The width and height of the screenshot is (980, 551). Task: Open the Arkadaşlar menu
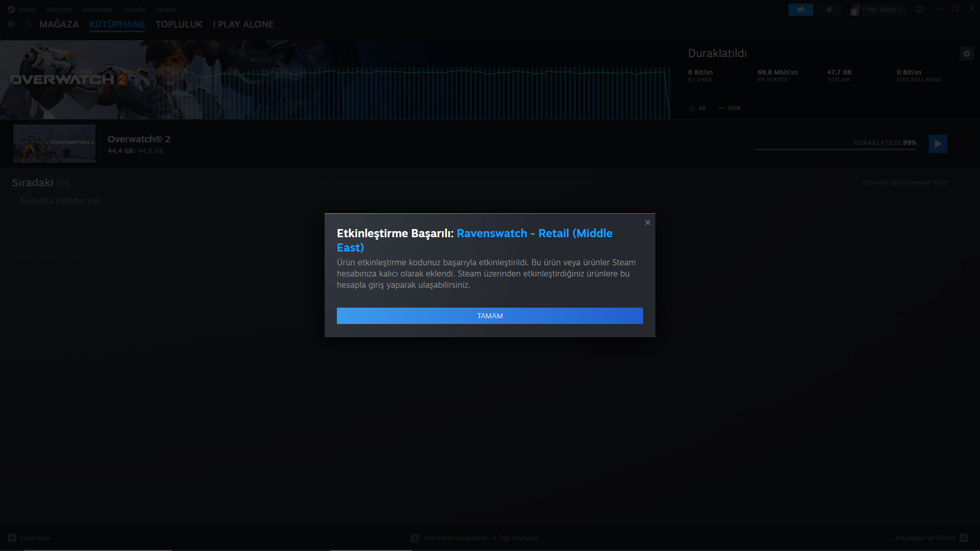point(97,10)
